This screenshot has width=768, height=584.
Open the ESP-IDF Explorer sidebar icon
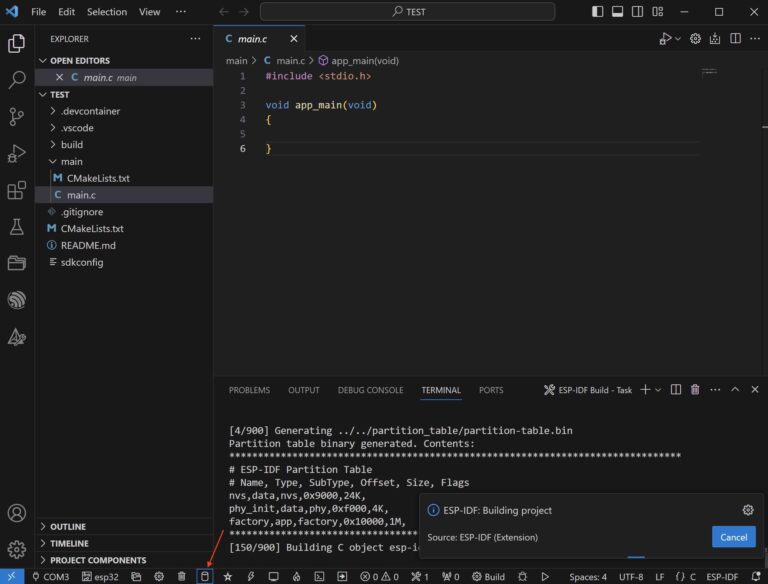16,300
